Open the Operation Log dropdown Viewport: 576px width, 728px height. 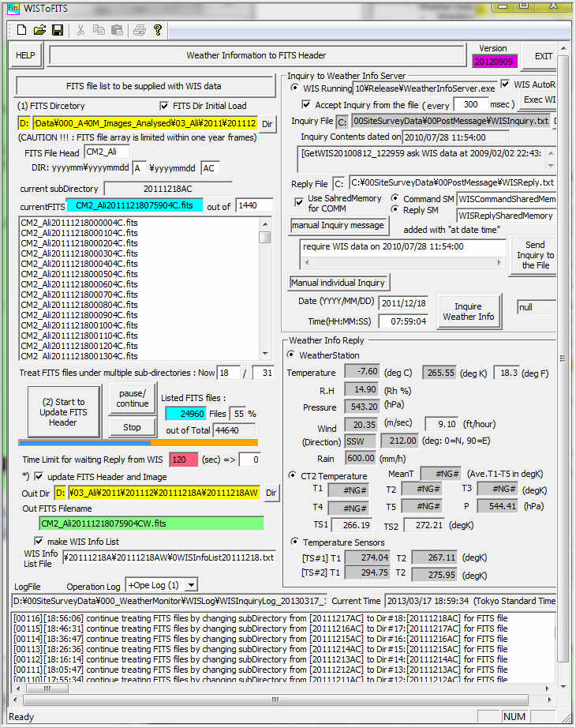click(189, 585)
